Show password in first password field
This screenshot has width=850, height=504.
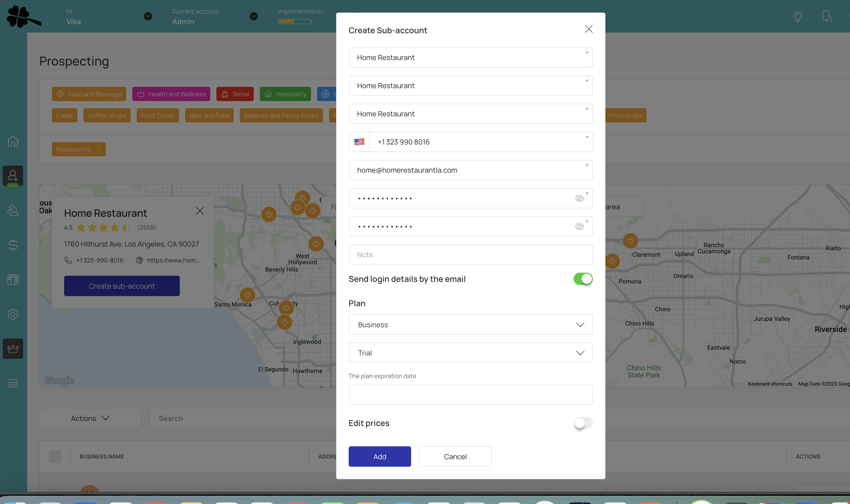579,198
